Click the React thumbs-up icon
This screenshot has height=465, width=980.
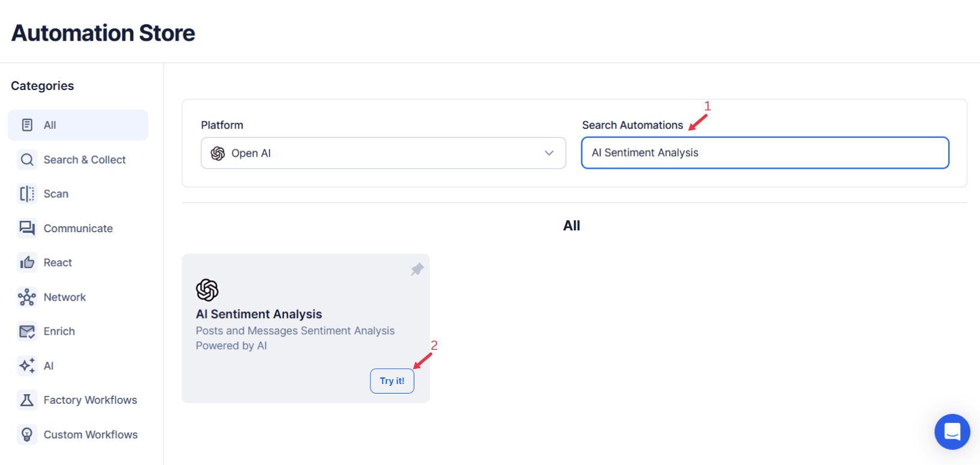[27, 262]
